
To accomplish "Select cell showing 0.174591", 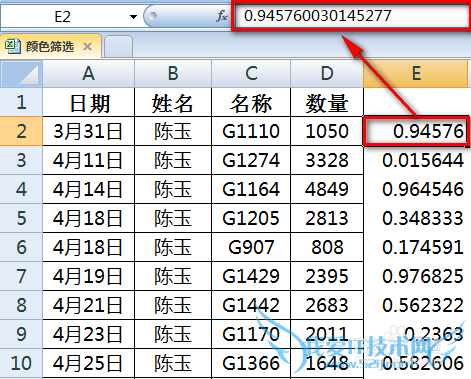I will (416, 247).
